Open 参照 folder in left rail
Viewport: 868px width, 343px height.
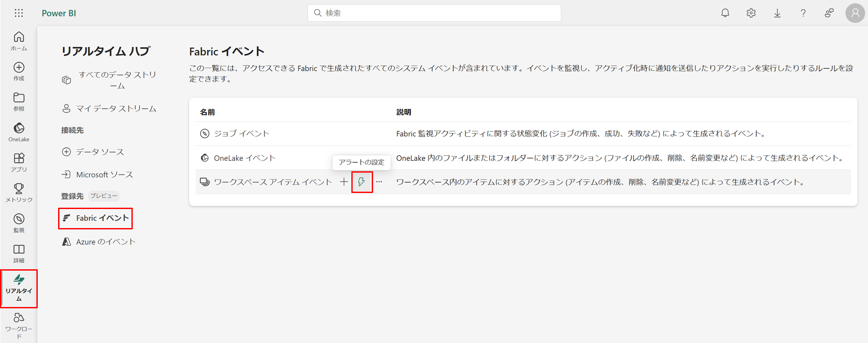click(19, 102)
